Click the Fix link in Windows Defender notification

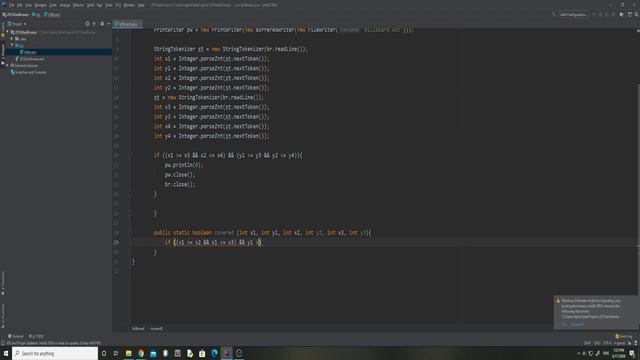[x=564, y=324]
